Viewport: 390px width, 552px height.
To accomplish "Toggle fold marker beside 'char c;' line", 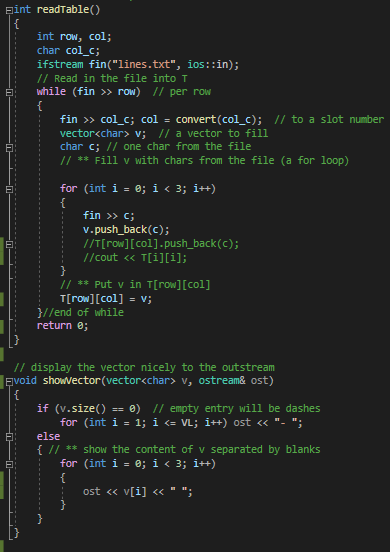I will (x=10, y=148).
